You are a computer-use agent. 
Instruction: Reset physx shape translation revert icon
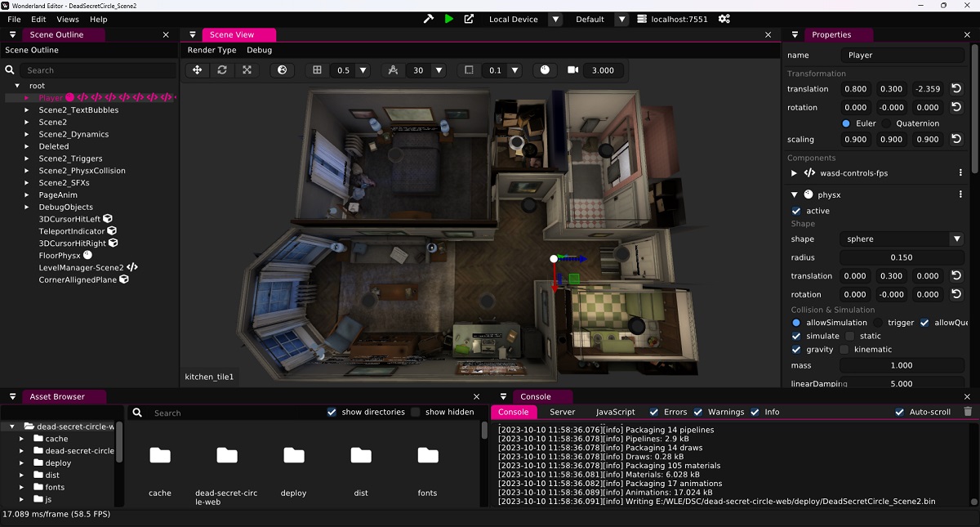956,275
